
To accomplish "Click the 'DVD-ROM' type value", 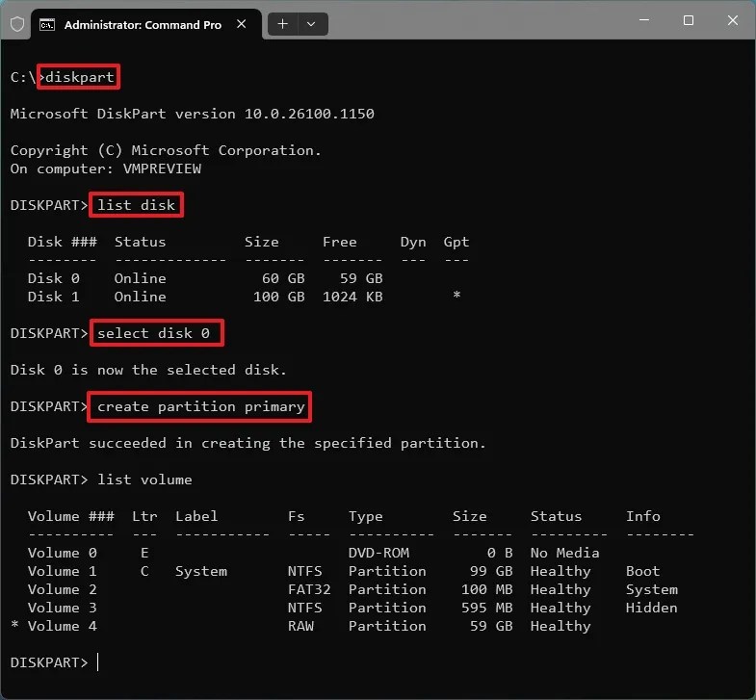I will click(379, 553).
